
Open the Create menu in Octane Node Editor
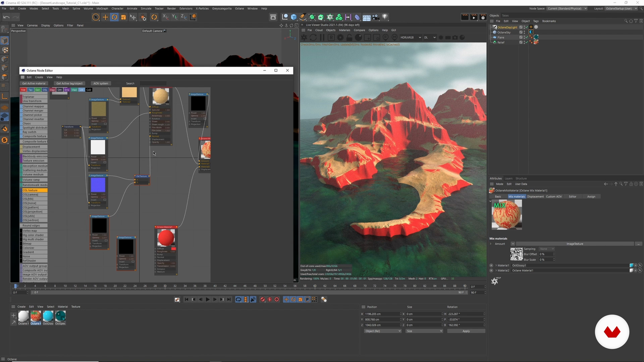39,77
